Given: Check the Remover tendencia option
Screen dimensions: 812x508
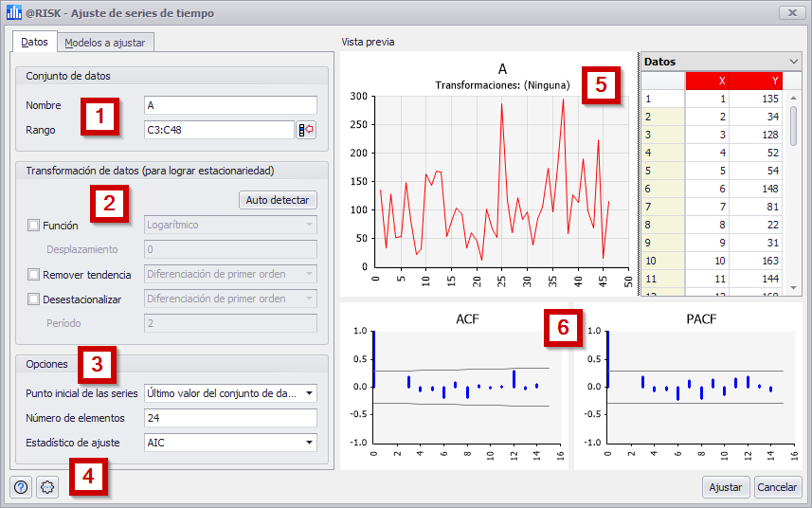Looking at the screenshot, I should [x=34, y=275].
